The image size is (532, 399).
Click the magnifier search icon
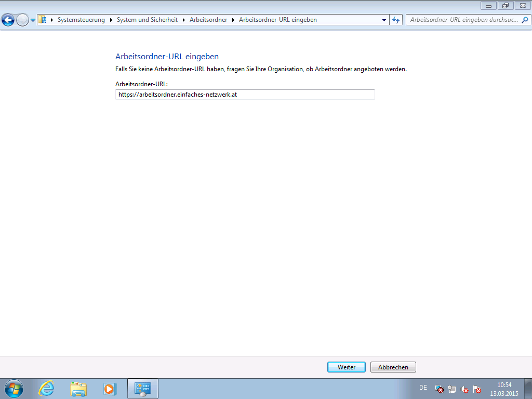point(525,20)
